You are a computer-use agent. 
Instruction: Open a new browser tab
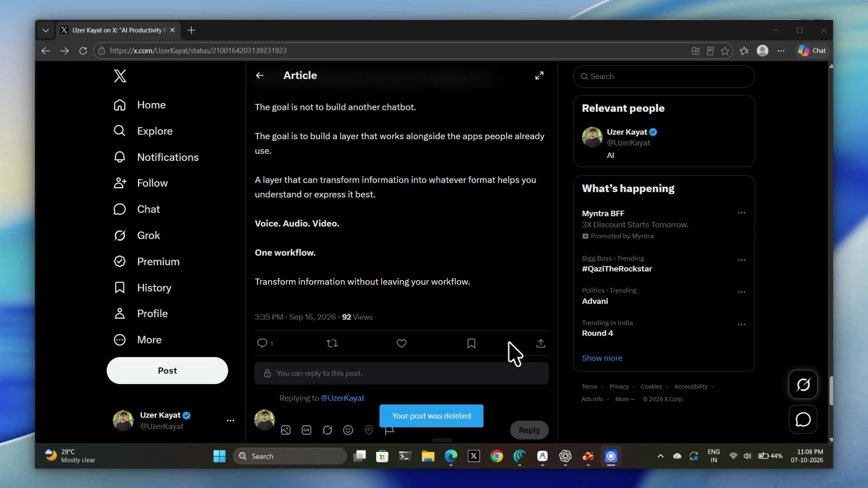191,30
